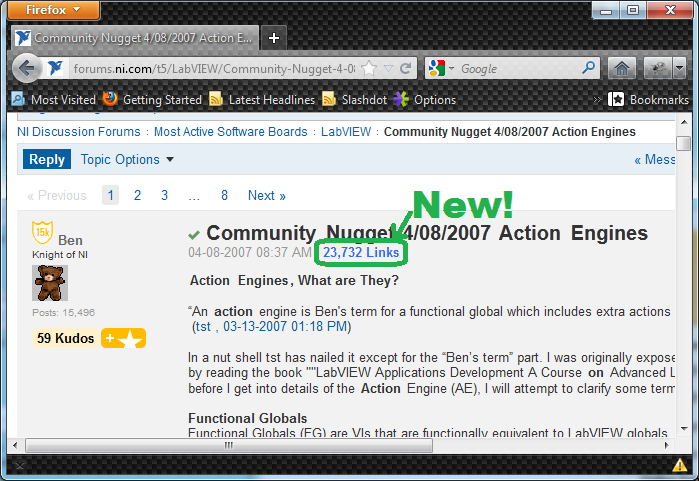
Task: Click Ben's teddy bear avatar image
Action: (50, 283)
